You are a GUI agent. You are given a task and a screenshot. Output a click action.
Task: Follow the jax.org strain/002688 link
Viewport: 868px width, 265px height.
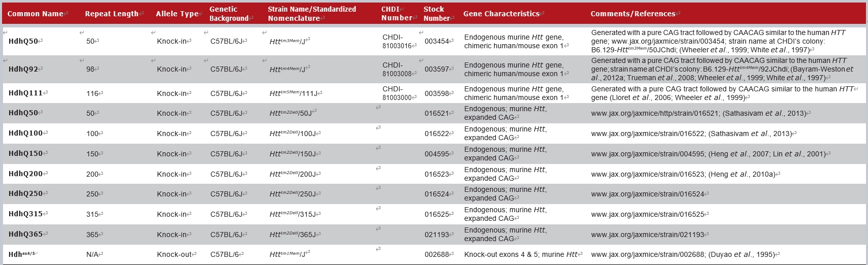pyautogui.click(x=648, y=254)
